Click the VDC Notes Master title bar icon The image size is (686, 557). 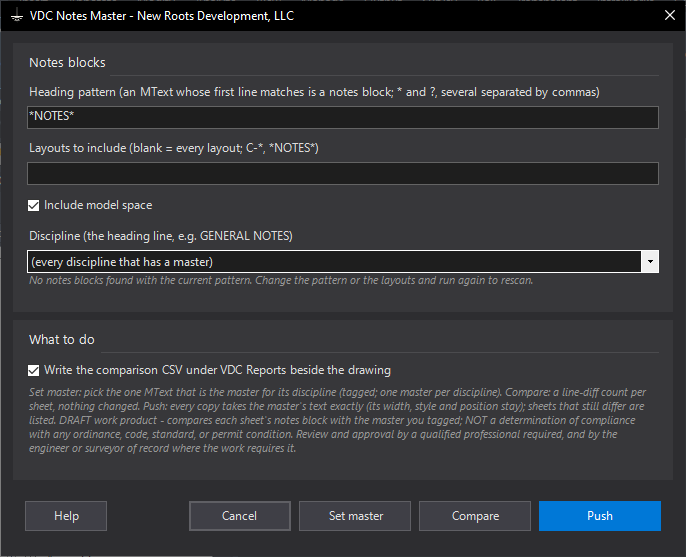click(x=17, y=16)
